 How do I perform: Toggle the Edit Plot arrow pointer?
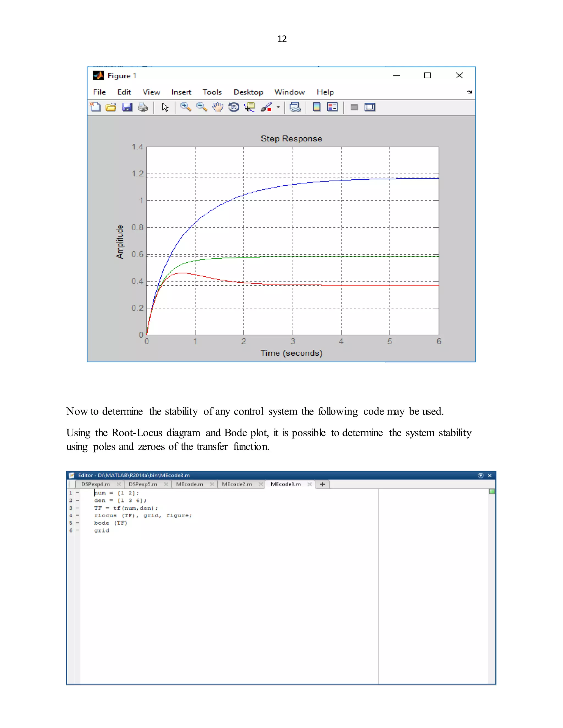click(165, 107)
